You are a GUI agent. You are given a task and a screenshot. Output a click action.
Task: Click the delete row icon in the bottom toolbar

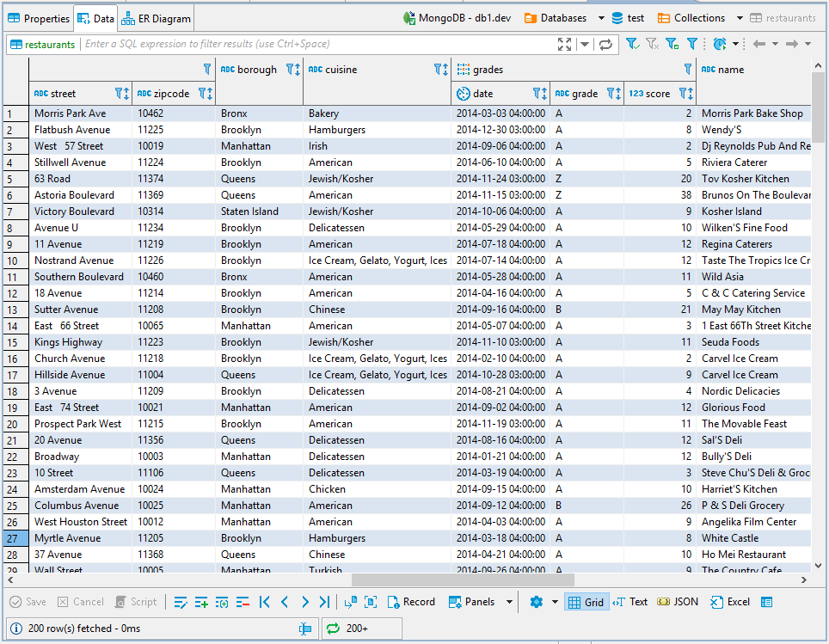[x=243, y=602]
